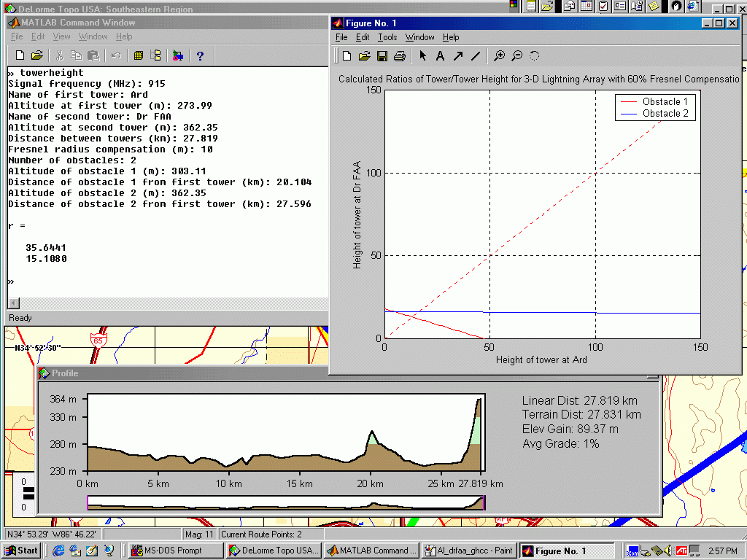Launch Internet Explorer from Quick Launch bar
Screen dimensions: 747x560
[x=58, y=551]
